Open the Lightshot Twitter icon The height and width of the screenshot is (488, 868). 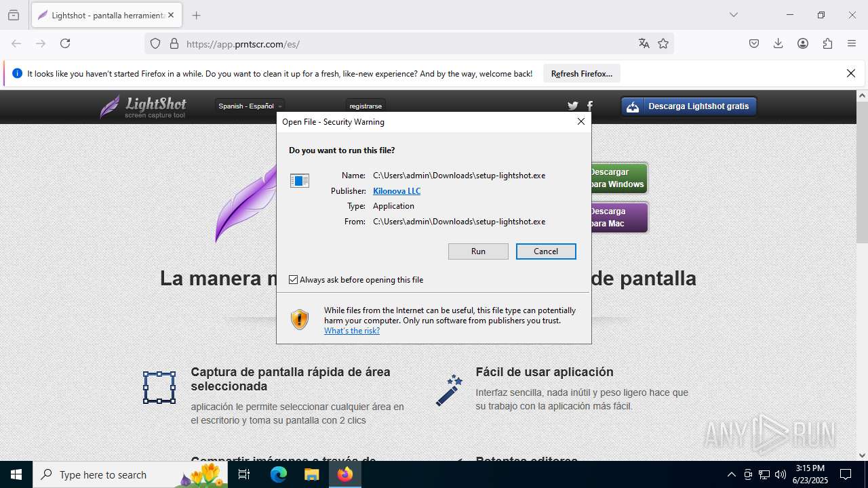(x=572, y=106)
